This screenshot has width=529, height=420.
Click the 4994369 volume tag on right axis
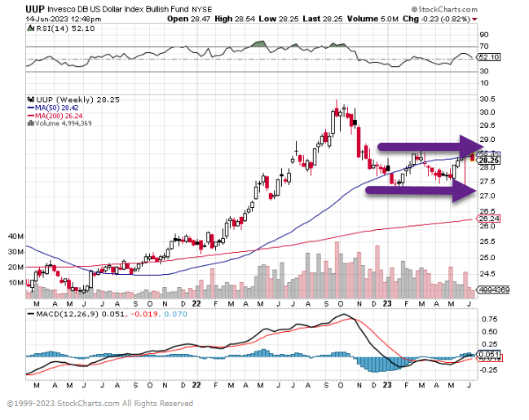click(x=492, y=290)
